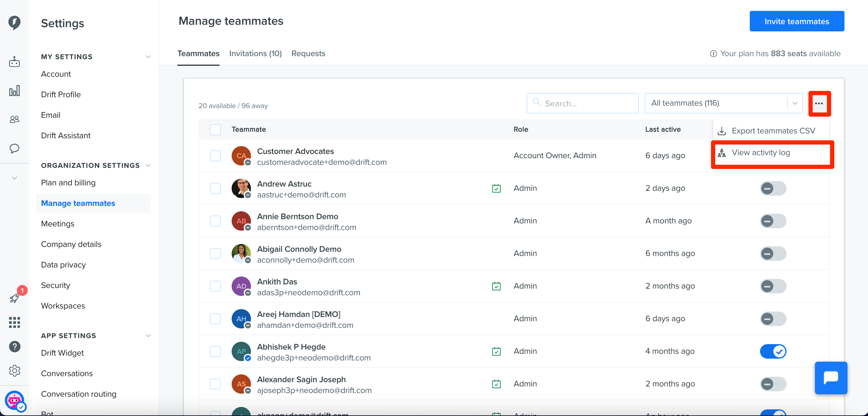Click the user avatar at the sidebar bottom
The height and width of the screenshot is (416, 868).
[14, 401]
